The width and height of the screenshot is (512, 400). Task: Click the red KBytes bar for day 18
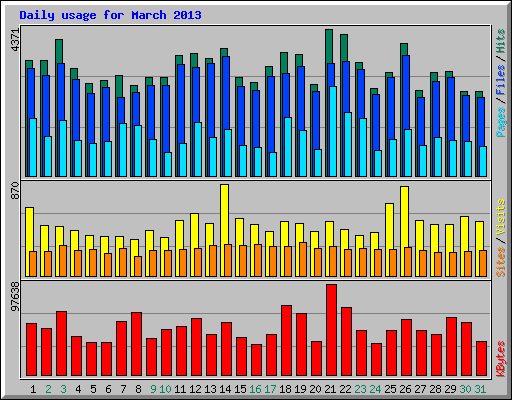click(286, 341)
